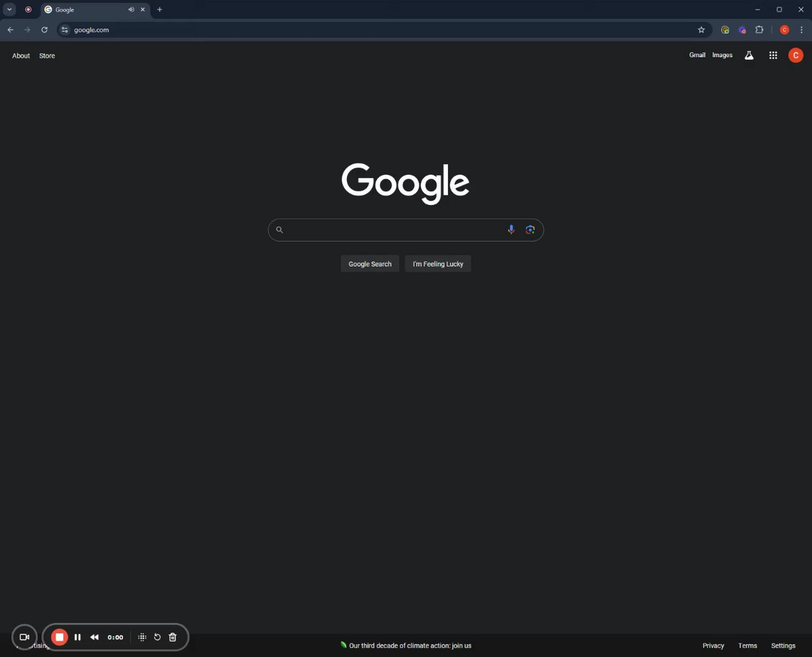
Task: Pause the recording in the recorder bar
Action: [77, 637]
